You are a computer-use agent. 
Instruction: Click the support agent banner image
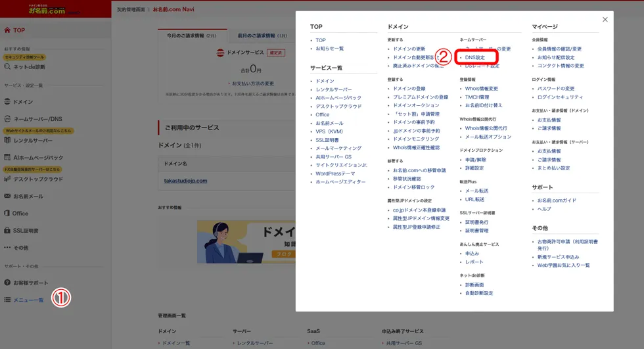246,243
